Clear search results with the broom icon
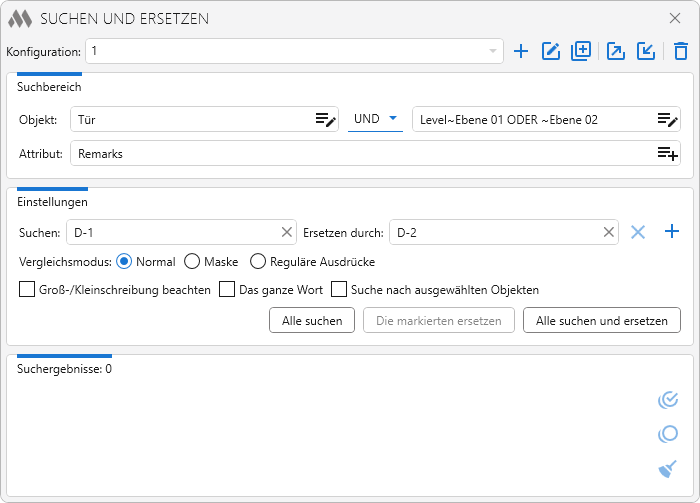 [667, 468]
